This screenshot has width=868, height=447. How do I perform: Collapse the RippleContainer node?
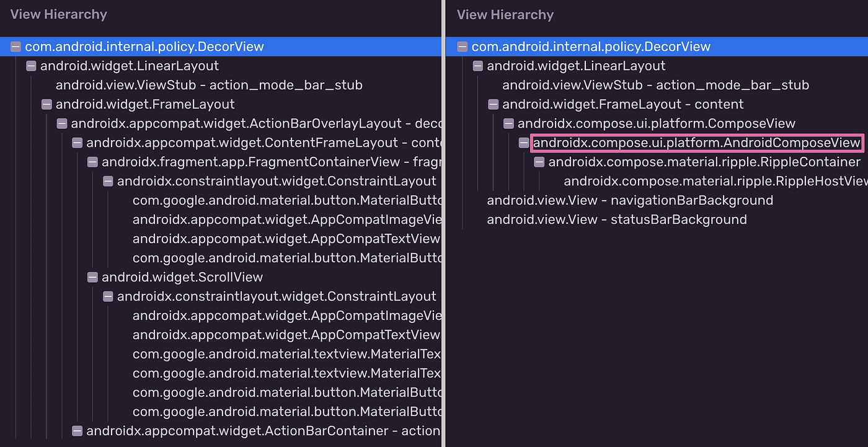[539, 162]
